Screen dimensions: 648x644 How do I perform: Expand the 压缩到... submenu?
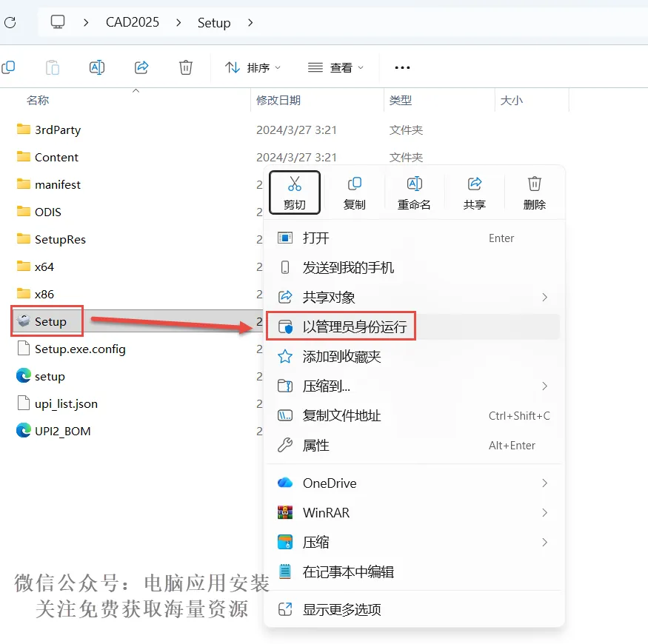[544, 386]
